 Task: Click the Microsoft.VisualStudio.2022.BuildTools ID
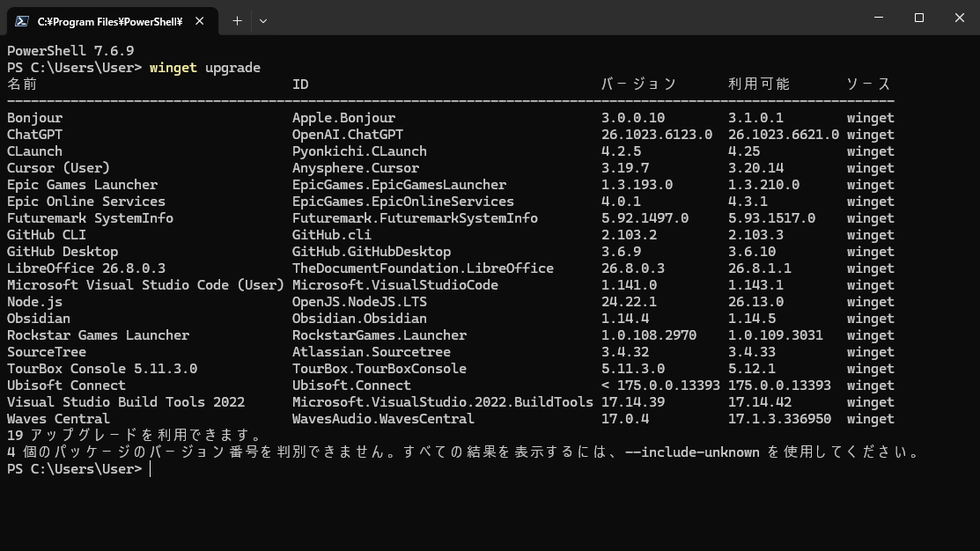443,402
